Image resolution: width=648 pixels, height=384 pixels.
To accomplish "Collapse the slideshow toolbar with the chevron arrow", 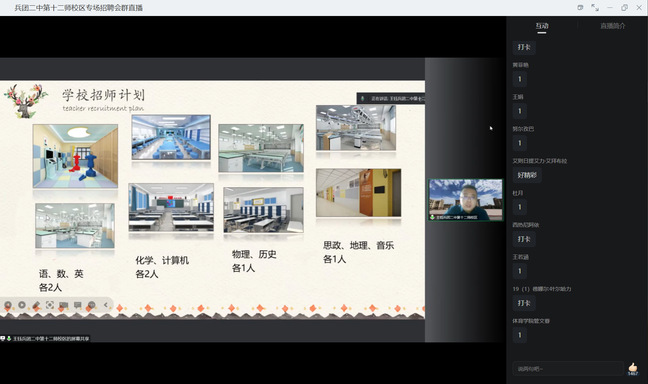I will pos(105,305).
